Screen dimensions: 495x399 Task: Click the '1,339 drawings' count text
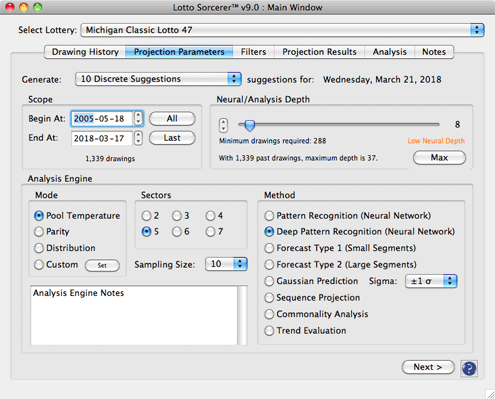click(110, 159)
